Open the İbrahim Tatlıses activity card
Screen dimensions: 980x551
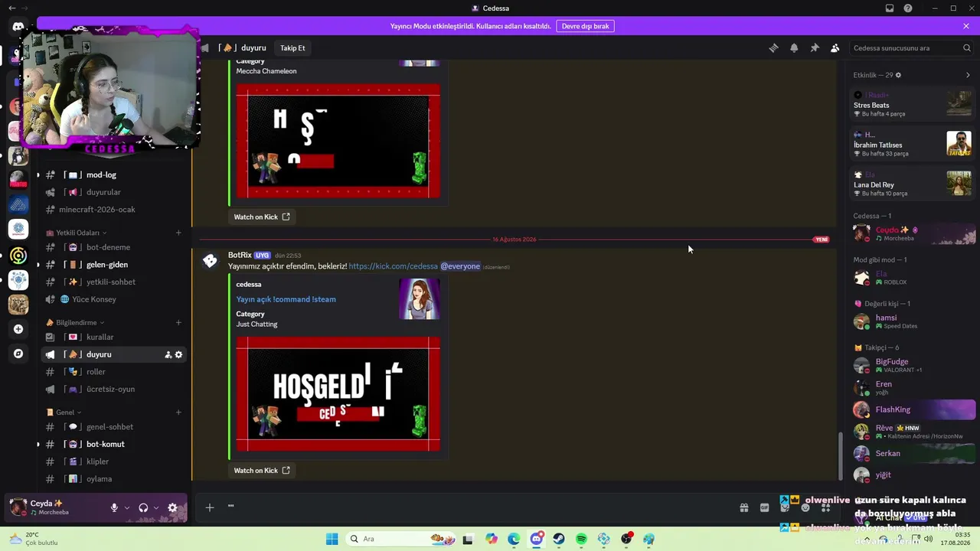point(913,144)
